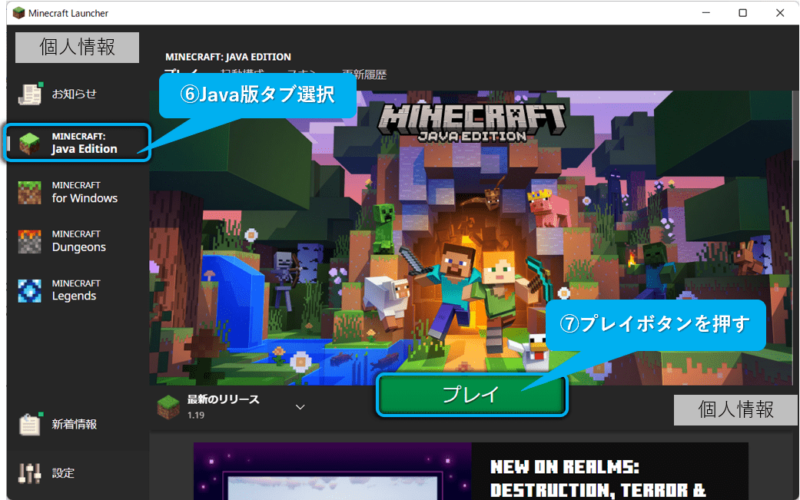Switch to Minecraft for Windows

(78, 192)
